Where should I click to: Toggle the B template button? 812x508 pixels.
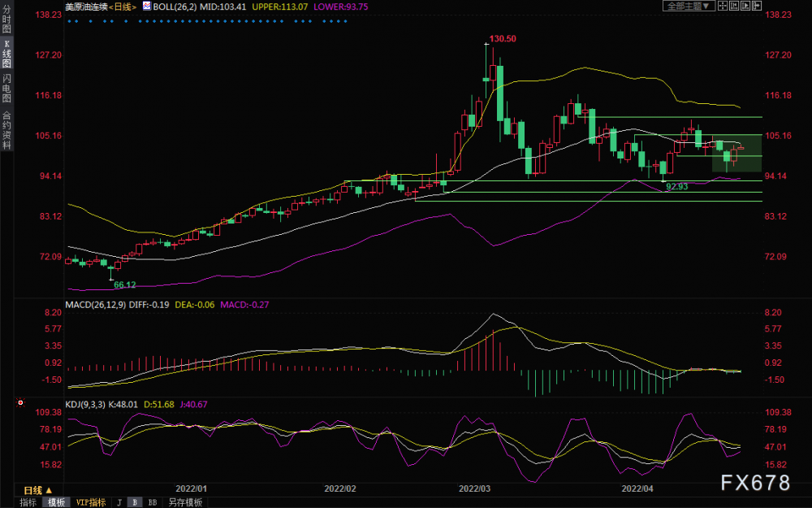[135, 502]
